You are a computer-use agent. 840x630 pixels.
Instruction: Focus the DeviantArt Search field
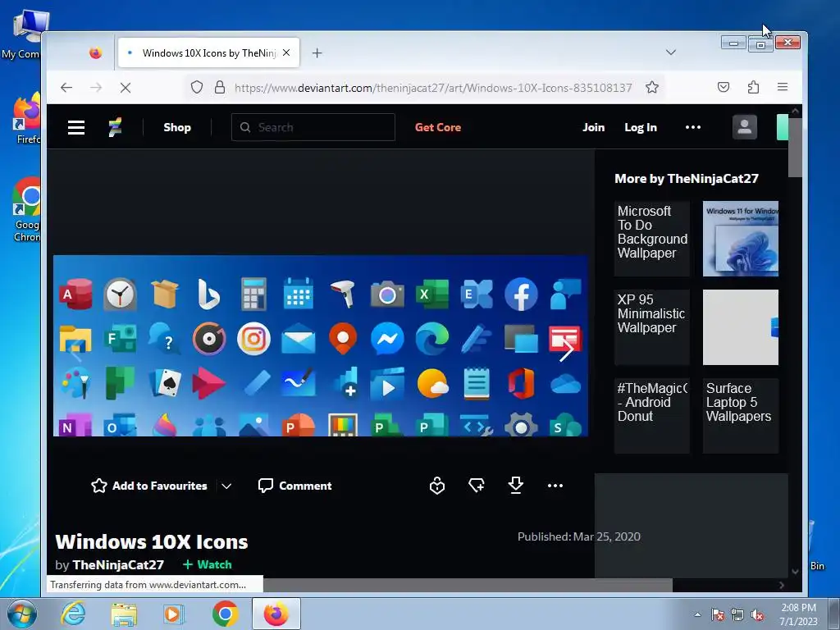[x=313, y=127]
